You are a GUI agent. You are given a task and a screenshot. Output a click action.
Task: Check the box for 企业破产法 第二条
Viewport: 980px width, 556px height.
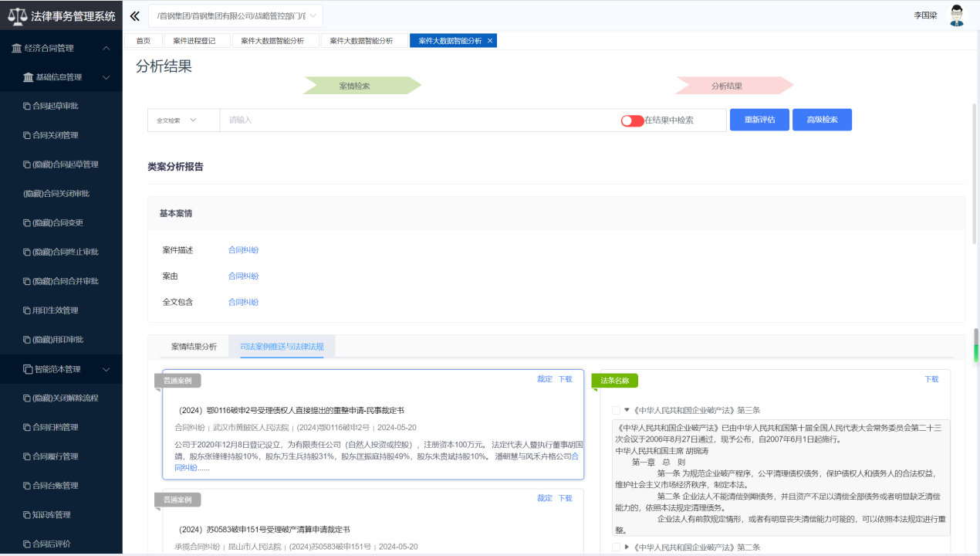[616, 548]
